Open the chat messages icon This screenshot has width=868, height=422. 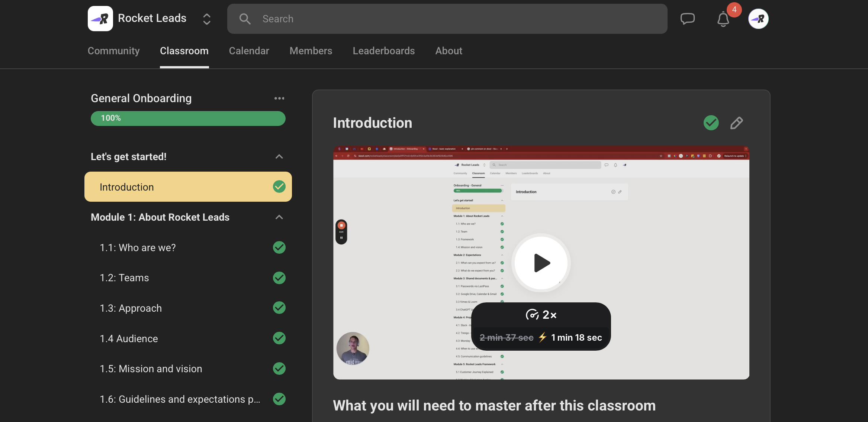click(687, 19)
